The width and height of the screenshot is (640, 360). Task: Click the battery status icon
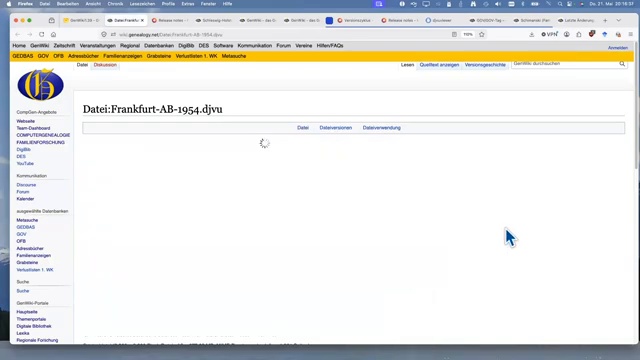click(x=534, y=4)
